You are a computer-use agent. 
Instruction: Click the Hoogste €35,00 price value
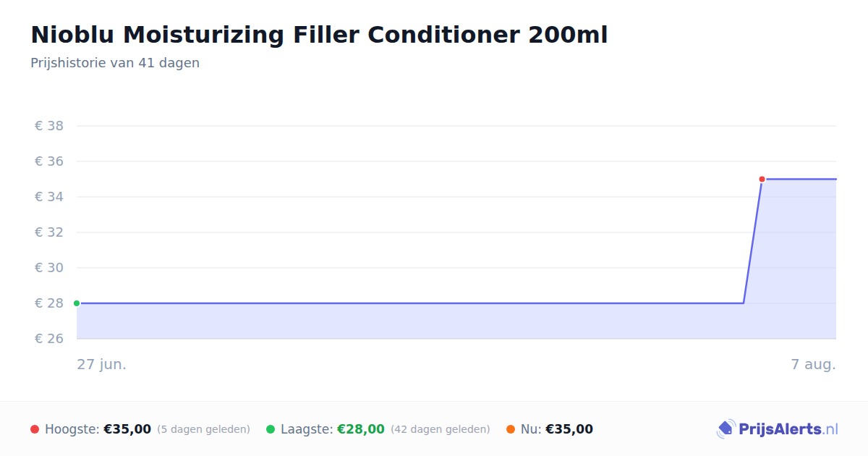tap(127, 429)
